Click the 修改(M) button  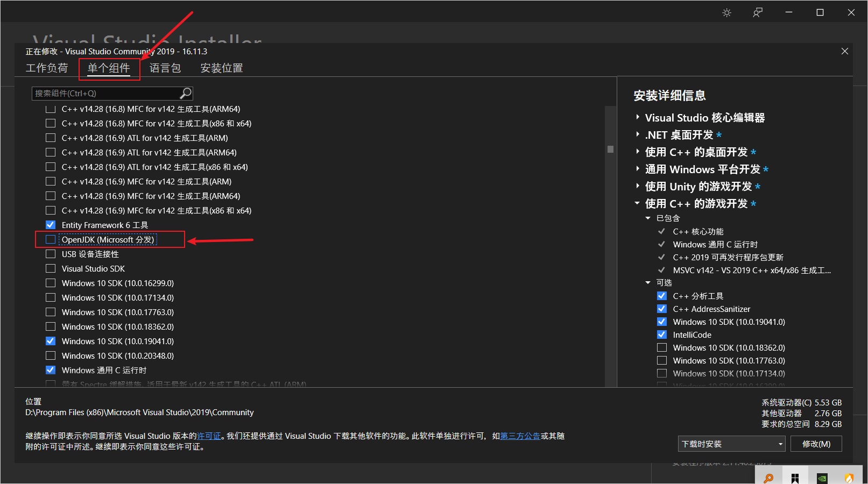(x=816, y=444)
